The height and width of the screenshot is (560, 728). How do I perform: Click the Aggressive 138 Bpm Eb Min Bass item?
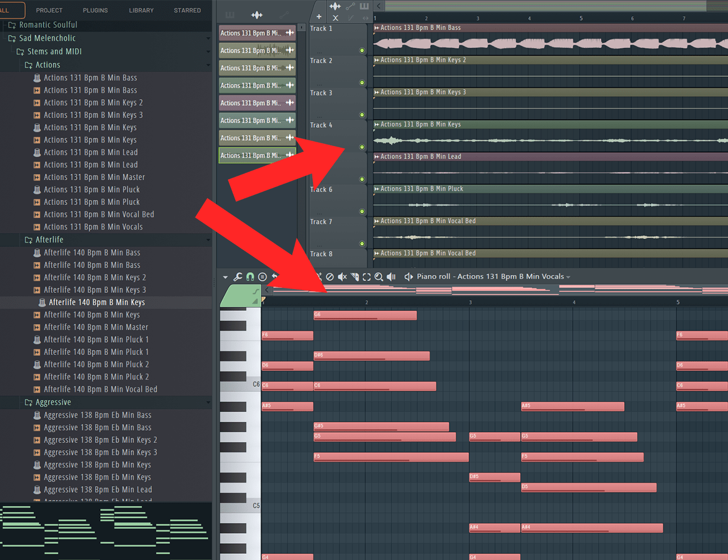pos(97,415)
